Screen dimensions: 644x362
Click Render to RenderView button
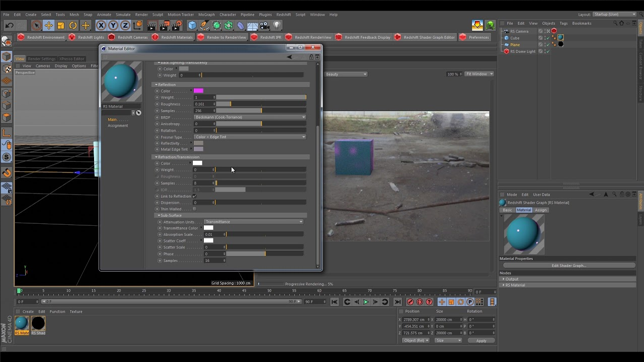tap(222, 37)
